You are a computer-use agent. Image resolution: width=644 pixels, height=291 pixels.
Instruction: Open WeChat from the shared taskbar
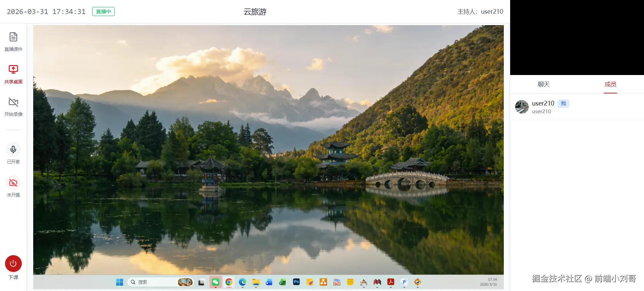click(x=215, y=282)
